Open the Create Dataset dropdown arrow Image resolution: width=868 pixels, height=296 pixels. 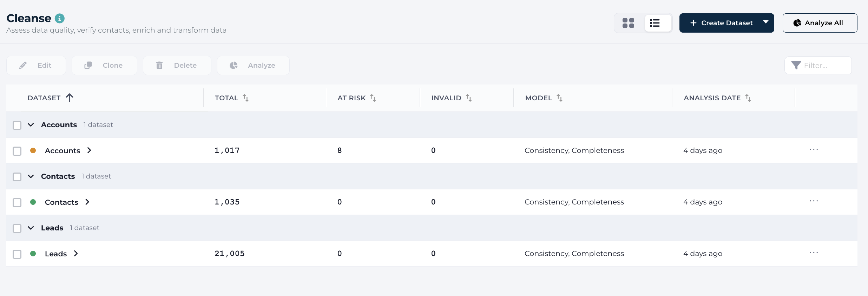click(766, 22)
